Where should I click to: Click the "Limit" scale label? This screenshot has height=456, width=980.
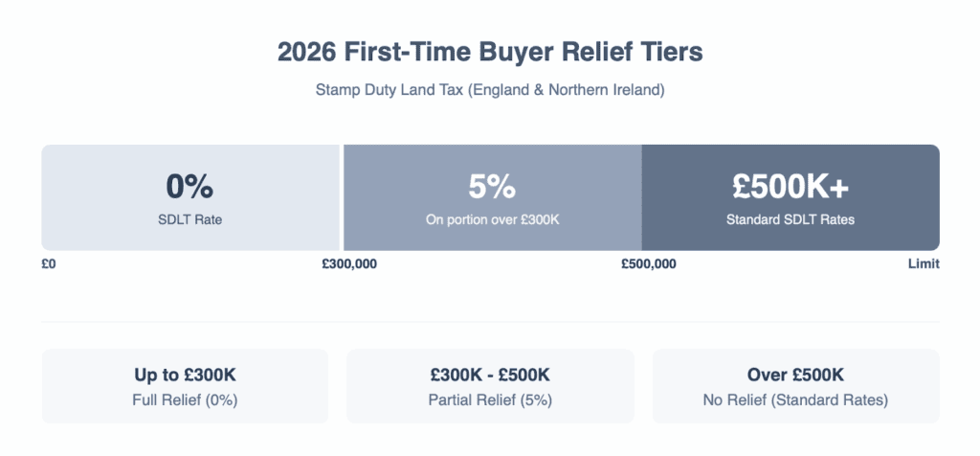coord(924,264)
